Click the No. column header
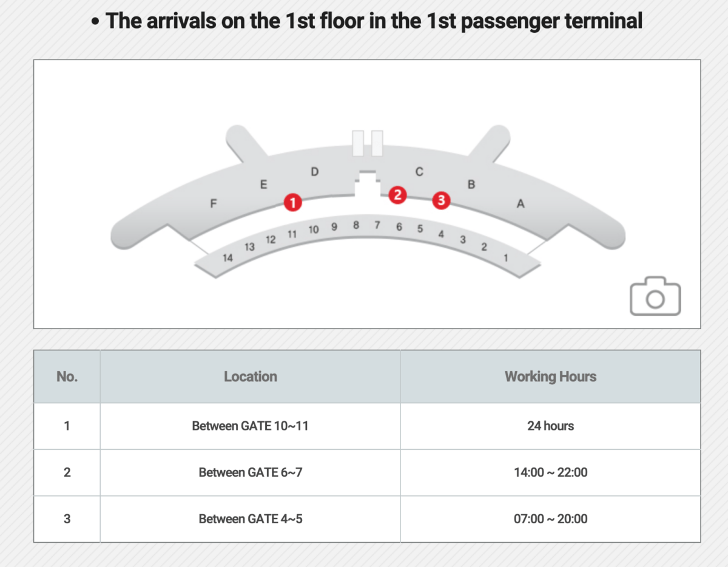Image resolution: width=728 pixels, height=567 pixels. 67,376
